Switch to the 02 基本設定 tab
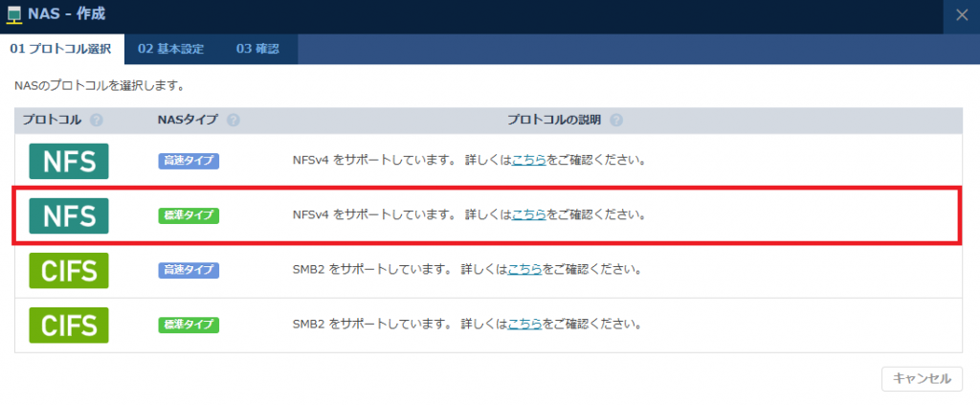 point(171,50)
